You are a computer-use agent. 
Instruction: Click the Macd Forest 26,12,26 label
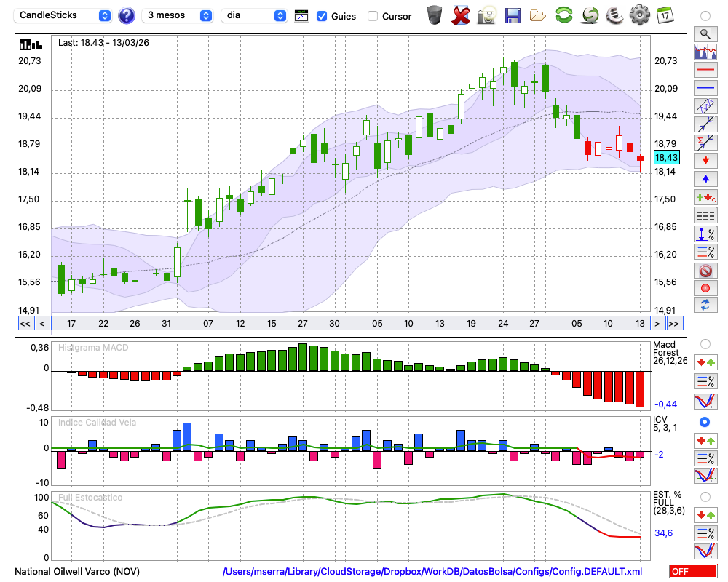668,353
